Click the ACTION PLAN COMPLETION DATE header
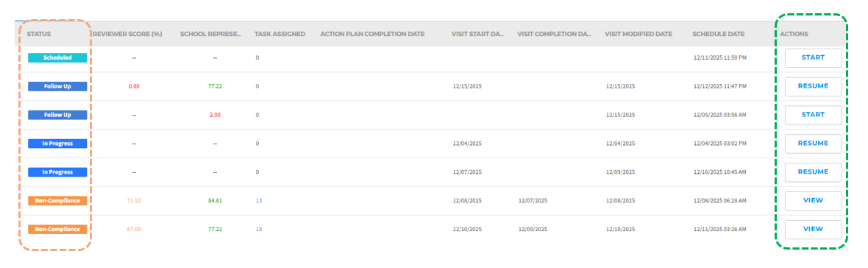The width and height of the screenshot is (868, 268). click(372, 34)
